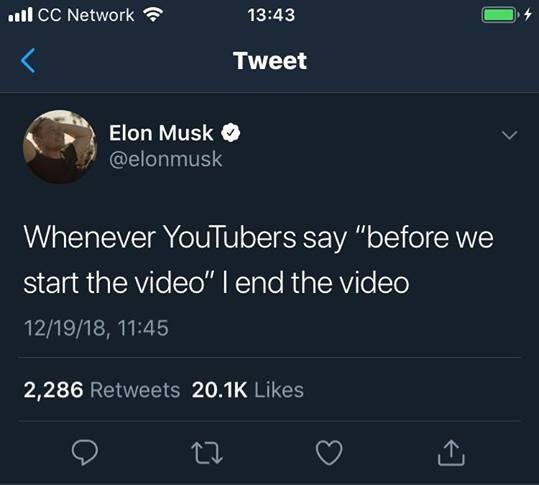Select the tweet text about YouTubers

point(258,260)
